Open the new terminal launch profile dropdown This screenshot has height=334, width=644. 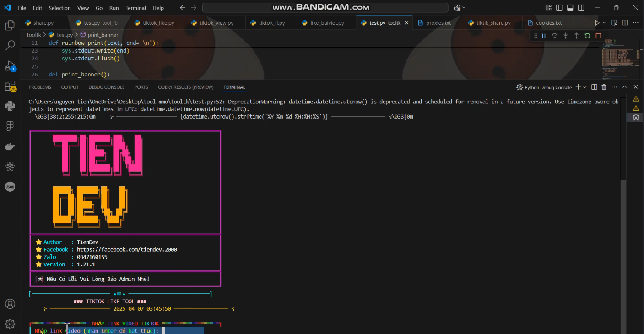(585, 87)
